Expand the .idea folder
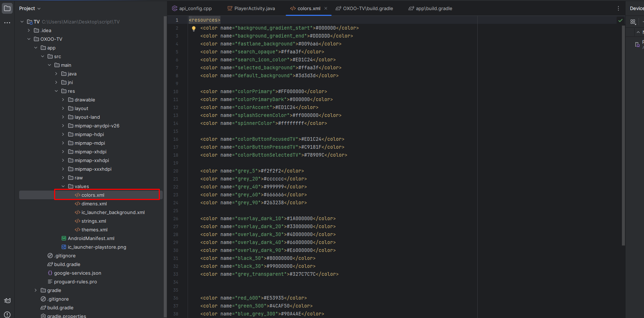Viewport: 644px width, 318px height. click(x=29, y=30)
